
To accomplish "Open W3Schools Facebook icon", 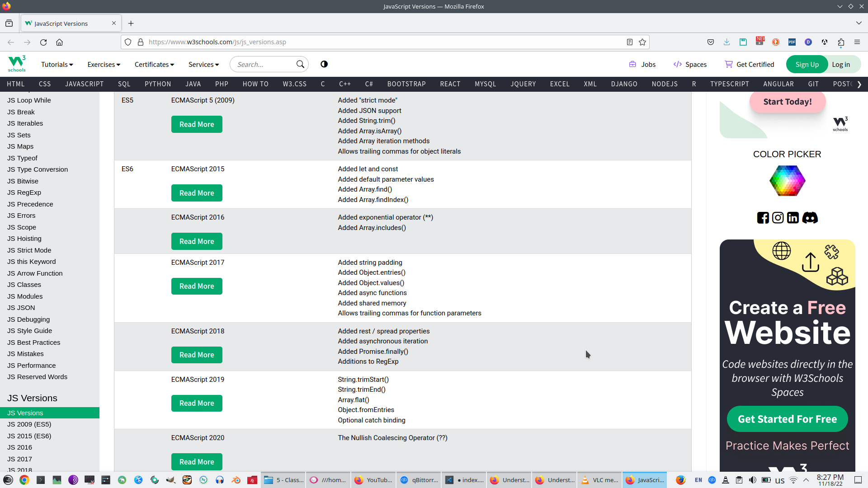I will [763, 218].
